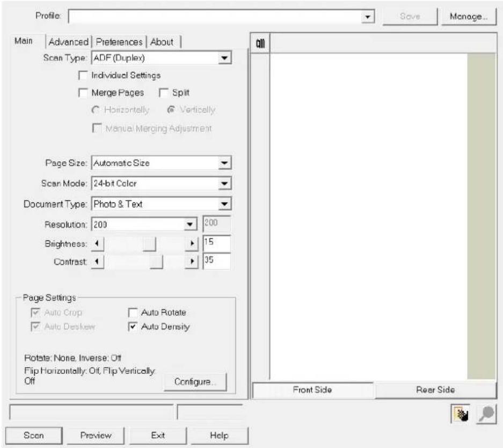This screenshot has width=503, height=448.
Task: Expand the Document Type dropdown
Action: coord(224,204)
